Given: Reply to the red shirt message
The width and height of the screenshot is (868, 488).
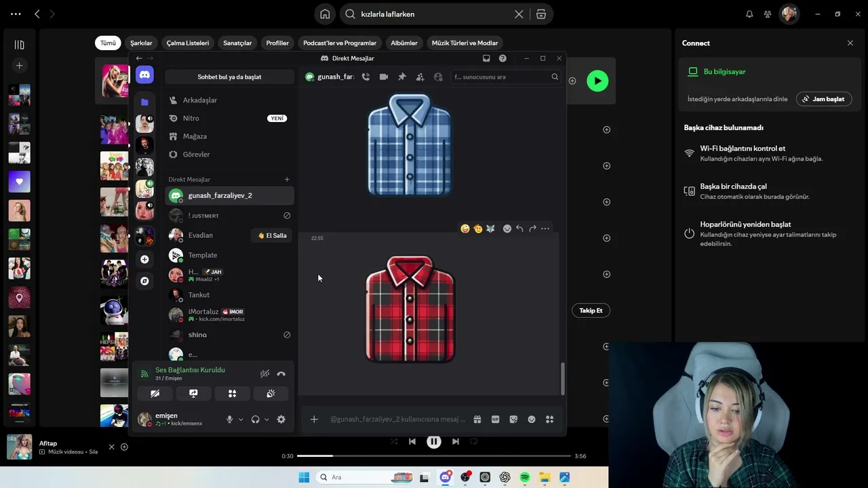Looking at the screenshot, I should point(519,228).
